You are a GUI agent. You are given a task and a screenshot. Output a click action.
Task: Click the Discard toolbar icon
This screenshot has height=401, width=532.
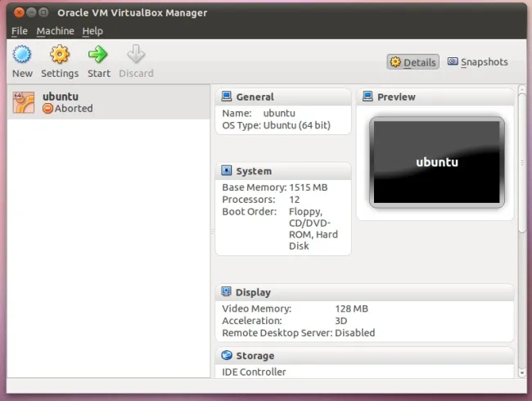[x=136, y=55]
